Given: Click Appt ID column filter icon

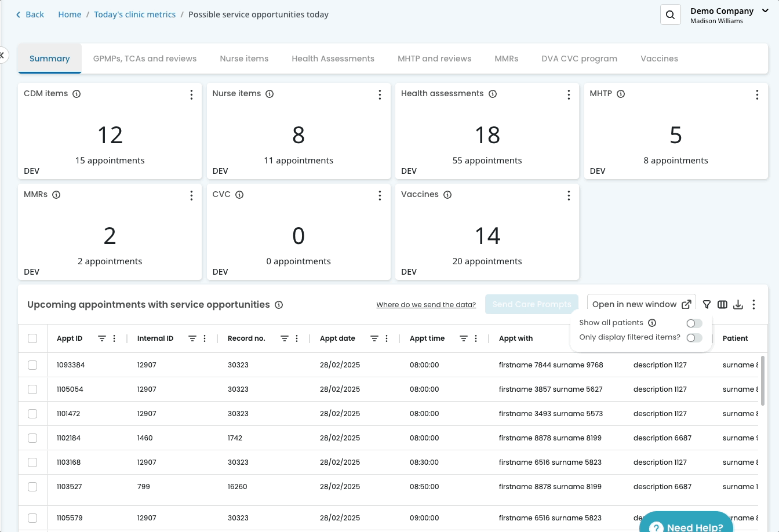Looking at the screenshot, I should pyautogui.click(x=102, y=338).
